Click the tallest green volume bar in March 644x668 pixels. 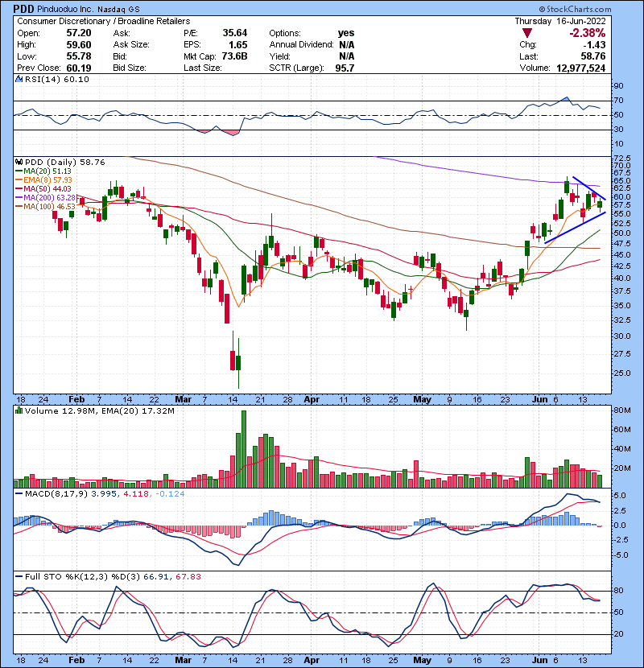coord(244,449)
